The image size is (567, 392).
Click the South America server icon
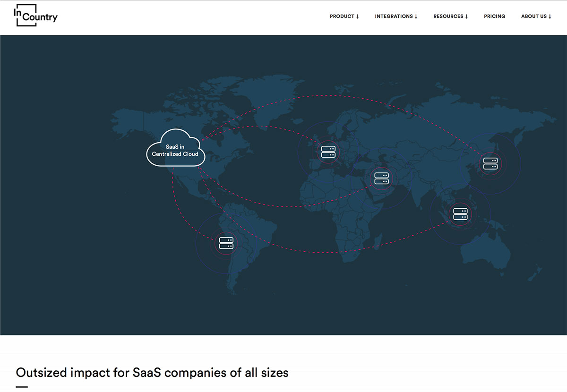pos(225,242)
